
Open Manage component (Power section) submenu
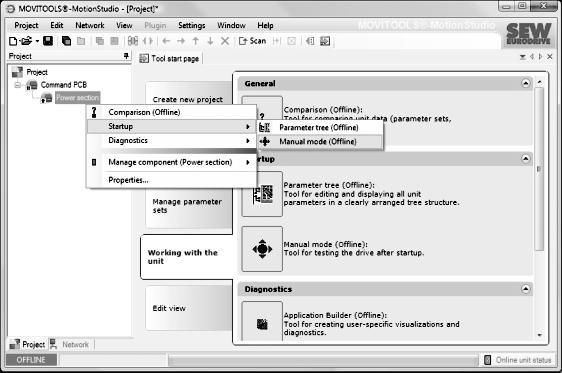[x=172, y=162]
